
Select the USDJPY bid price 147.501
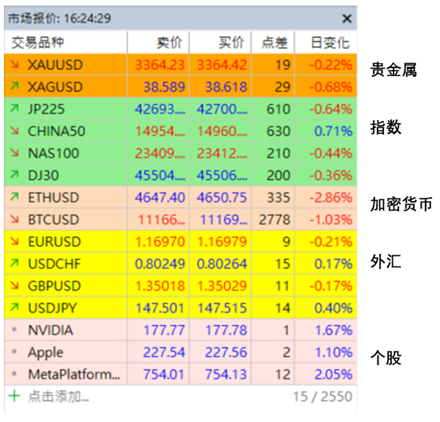tap(160, 308)
